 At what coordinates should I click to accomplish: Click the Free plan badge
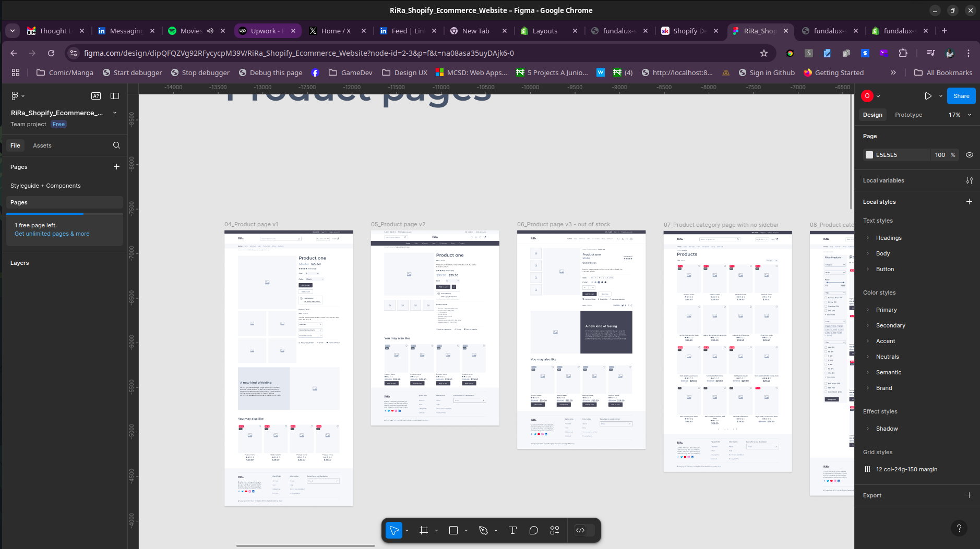point(58,124)
